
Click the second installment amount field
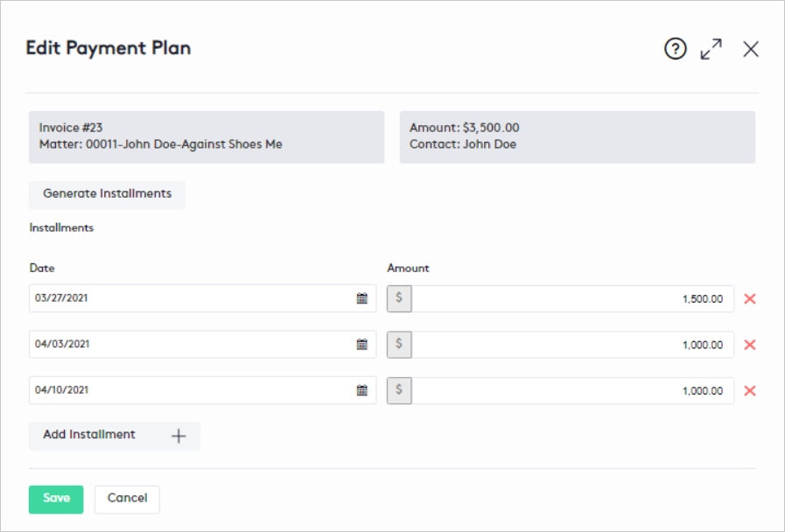(572, 345)
